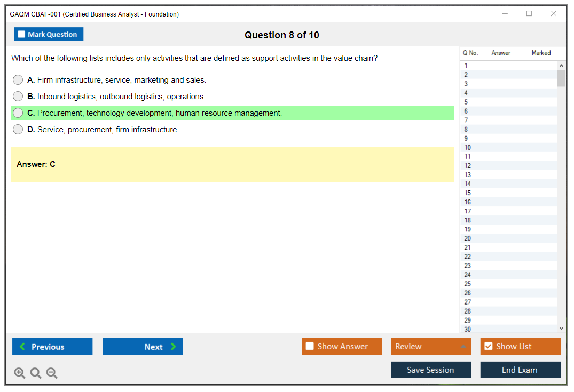Minimize the exam window
The image size is (574, 392).
505,14
